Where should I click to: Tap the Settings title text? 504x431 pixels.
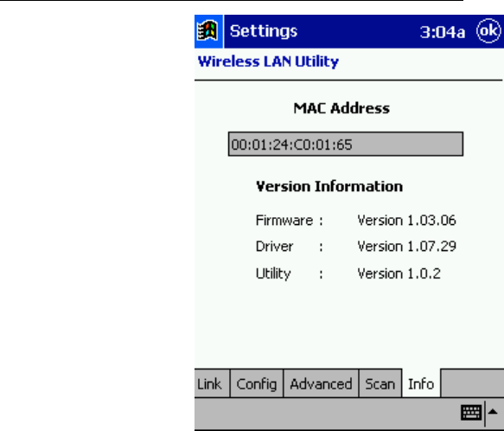click(x=264, y=31)
